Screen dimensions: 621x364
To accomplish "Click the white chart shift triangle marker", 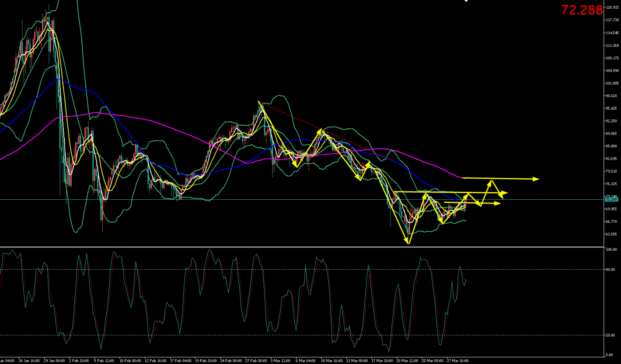I will pos(466,1).
